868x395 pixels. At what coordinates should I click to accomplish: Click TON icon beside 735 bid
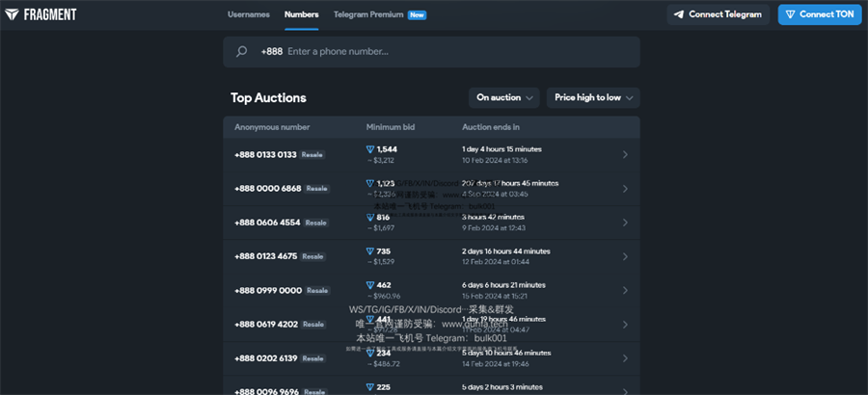click(370, 251)
